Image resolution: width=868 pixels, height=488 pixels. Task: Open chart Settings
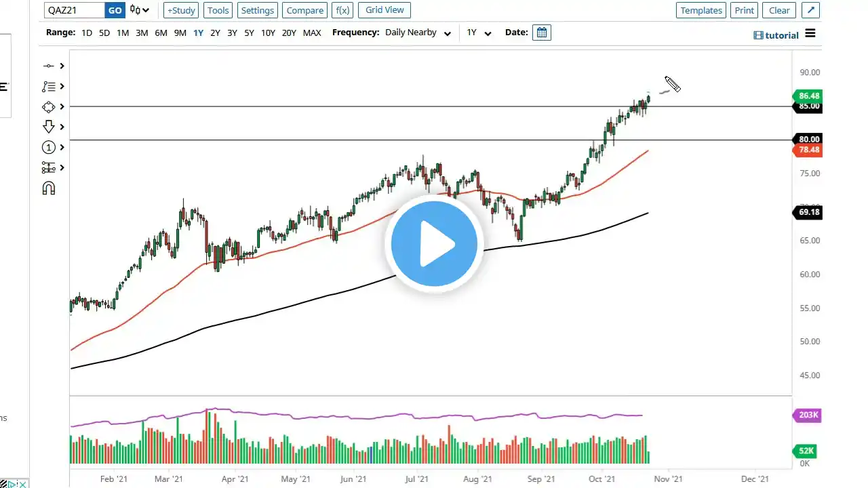coord(258,10)
